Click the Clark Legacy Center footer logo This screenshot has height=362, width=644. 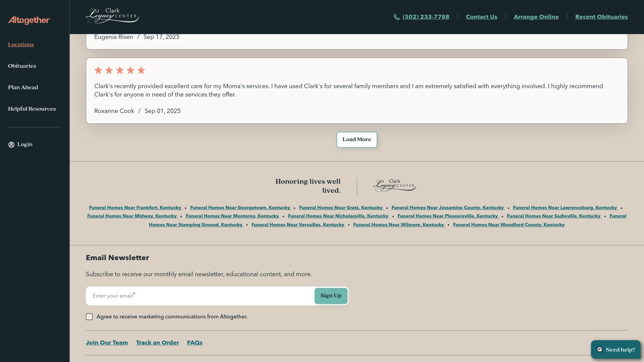394,185
